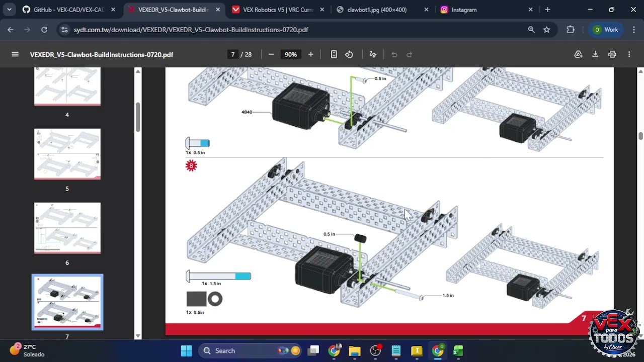Reload the current browser page

point(44,30)
